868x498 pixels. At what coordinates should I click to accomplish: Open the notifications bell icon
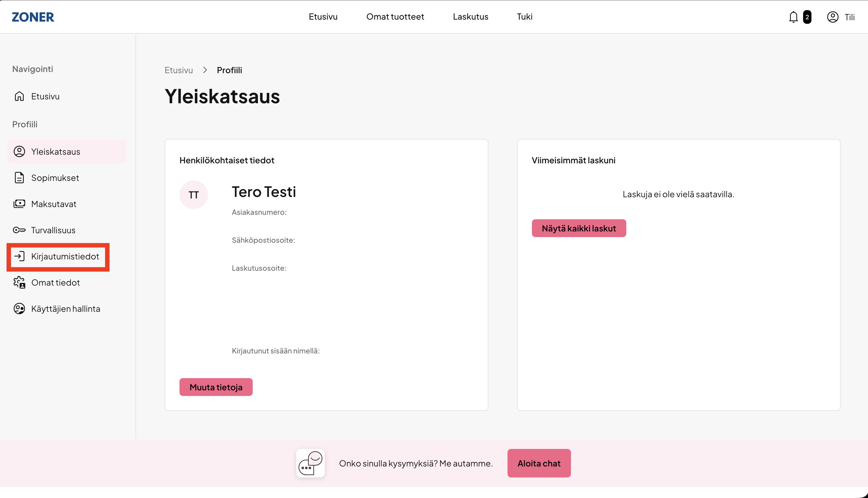793,17
